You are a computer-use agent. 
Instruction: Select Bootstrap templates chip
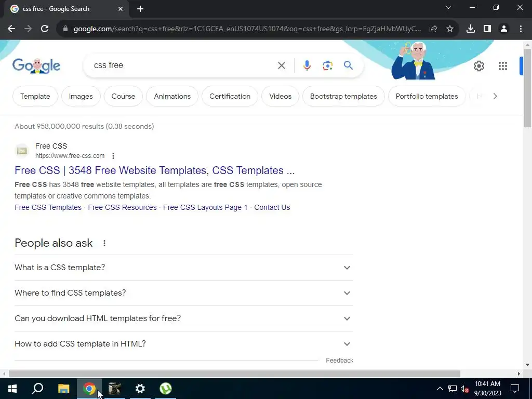click(343, 96)
